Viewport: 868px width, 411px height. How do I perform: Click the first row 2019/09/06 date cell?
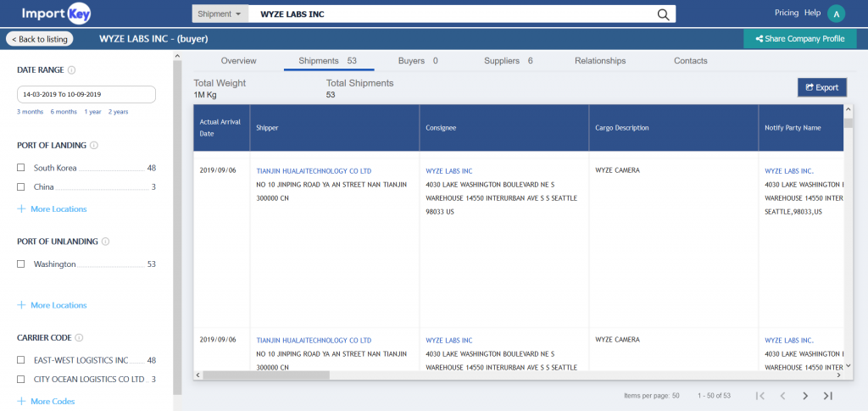(218, 170)
